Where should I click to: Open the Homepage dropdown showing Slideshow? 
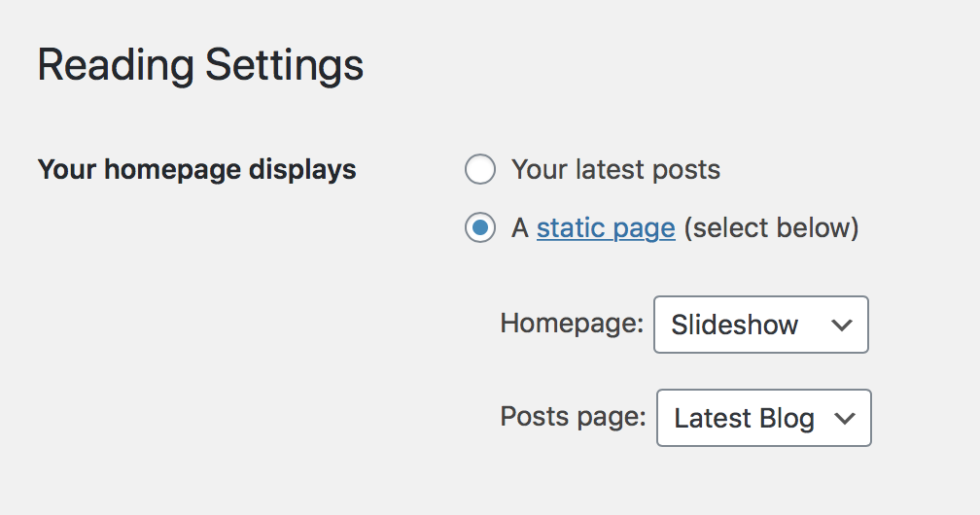click(x=760, y=325)
